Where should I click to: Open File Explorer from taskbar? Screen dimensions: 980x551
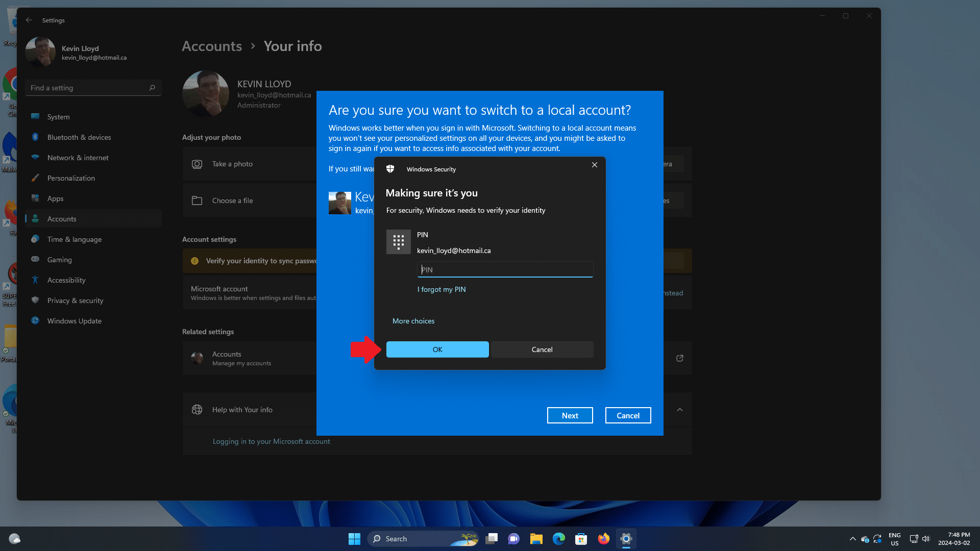click(536, 539)
